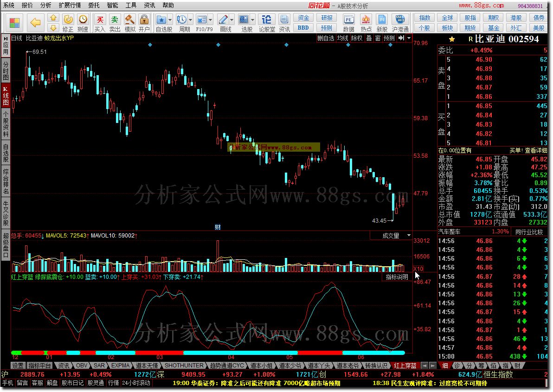This screenshot has height=392, width=553.
Task: Click the 基金 market button
Action: tap(494, 28)
